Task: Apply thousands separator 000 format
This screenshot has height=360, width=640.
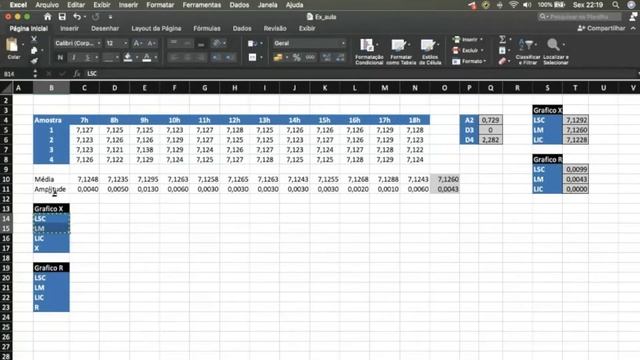Action: point(310,58)
